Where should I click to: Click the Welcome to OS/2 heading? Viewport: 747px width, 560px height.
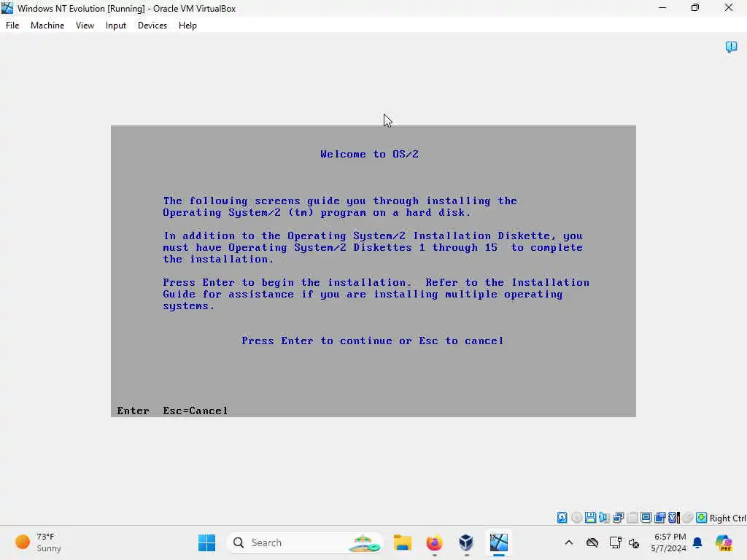370,154
